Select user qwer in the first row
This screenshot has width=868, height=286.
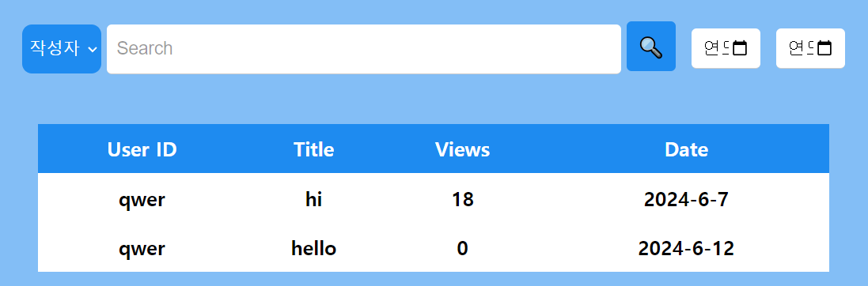(x=142, y=200)
